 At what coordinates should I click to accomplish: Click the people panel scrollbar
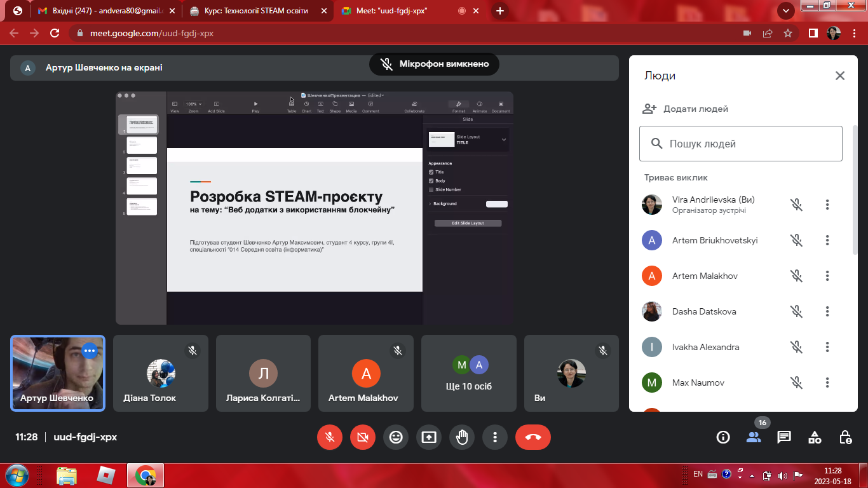(x=855, y=191)
